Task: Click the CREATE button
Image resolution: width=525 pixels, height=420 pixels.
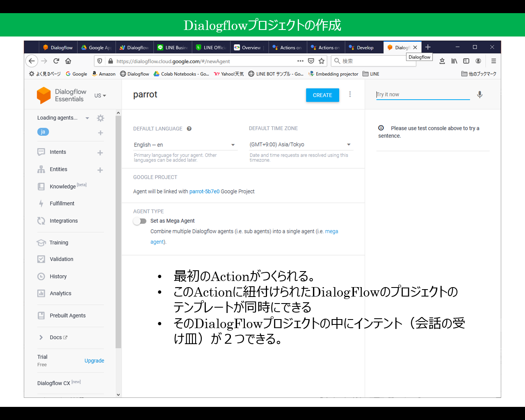Action: point(322,95)
